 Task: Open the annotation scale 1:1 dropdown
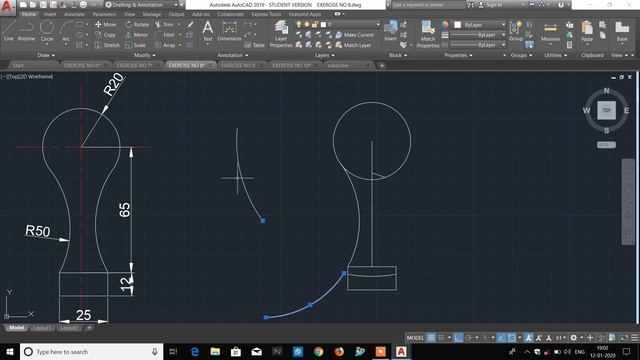point(561,338)
